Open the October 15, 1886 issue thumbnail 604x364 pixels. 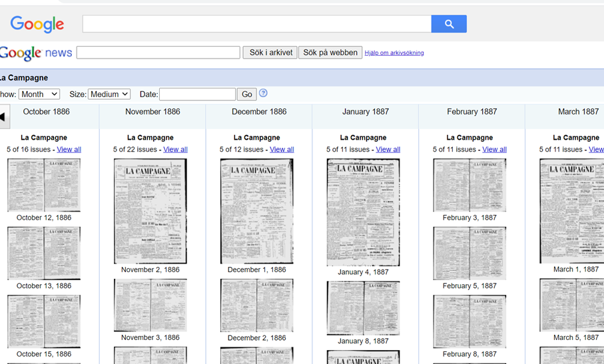click(44, 321)
